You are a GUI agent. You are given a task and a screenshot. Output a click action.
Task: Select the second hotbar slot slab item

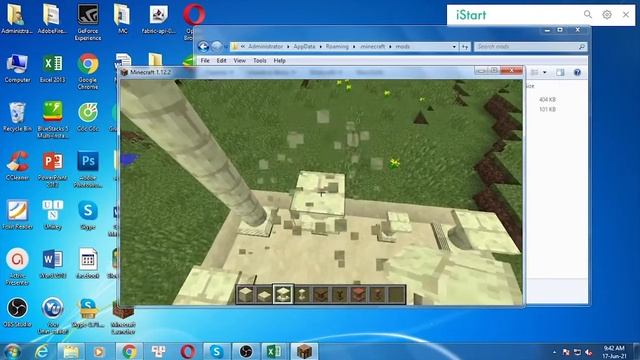[264, 294]
